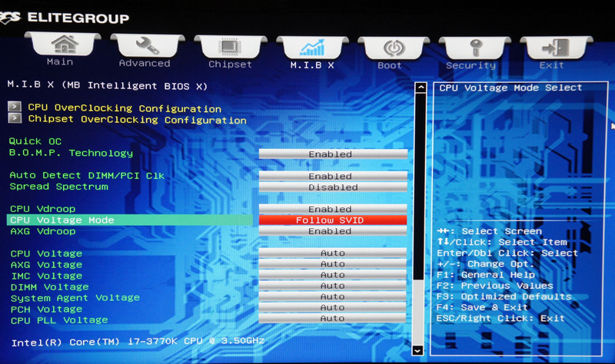The width and height of the screenshot is (615, 364).
Task: Click the M.I.B X chart icon
Action: click(311, 47)
